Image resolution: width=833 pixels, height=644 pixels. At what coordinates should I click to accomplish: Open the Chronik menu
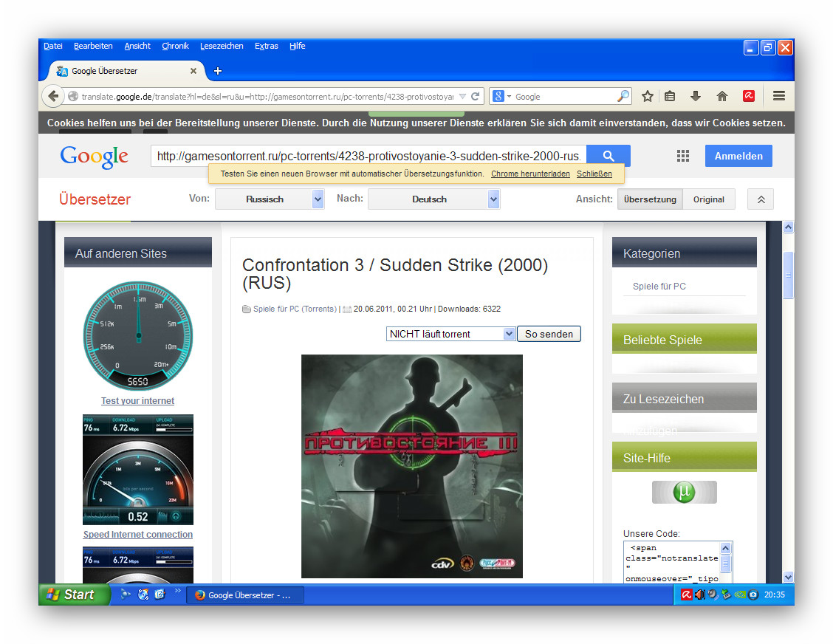point(175,47)
